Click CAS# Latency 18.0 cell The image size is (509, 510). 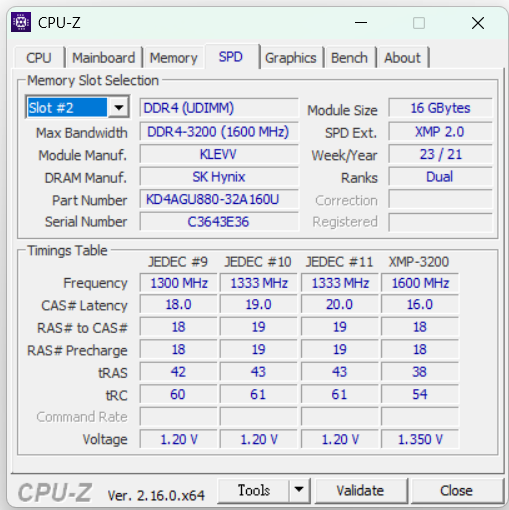point(179,305)
